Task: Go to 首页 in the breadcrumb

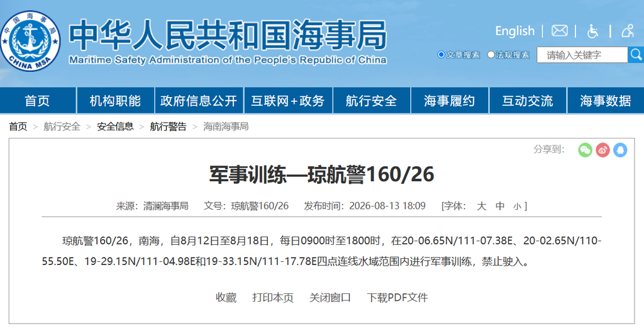Action: 18,127
